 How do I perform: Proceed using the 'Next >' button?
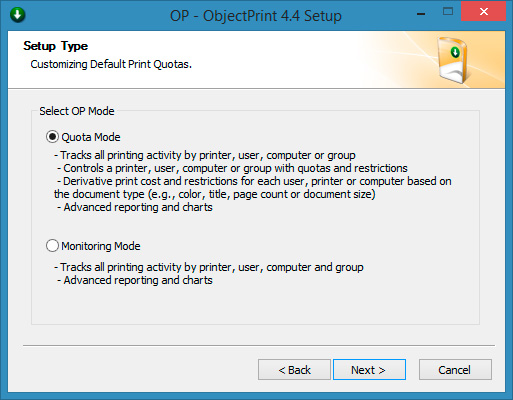(369, 369)
